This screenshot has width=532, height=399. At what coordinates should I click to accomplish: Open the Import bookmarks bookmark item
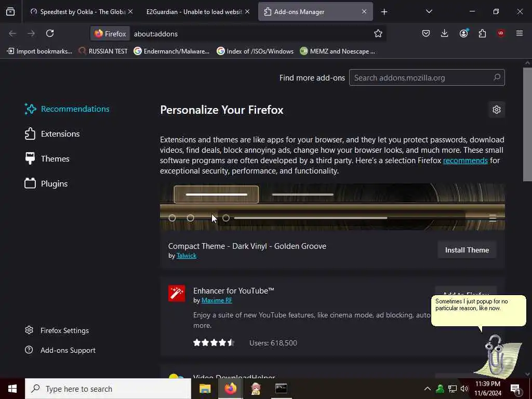pos(39,51)
